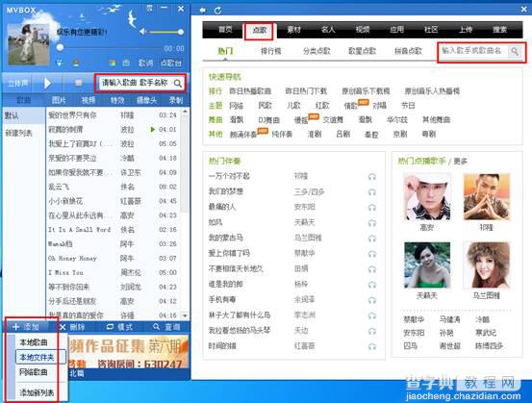Click magnifier icon in player search box
532x403 pixels.
point(177,83)
